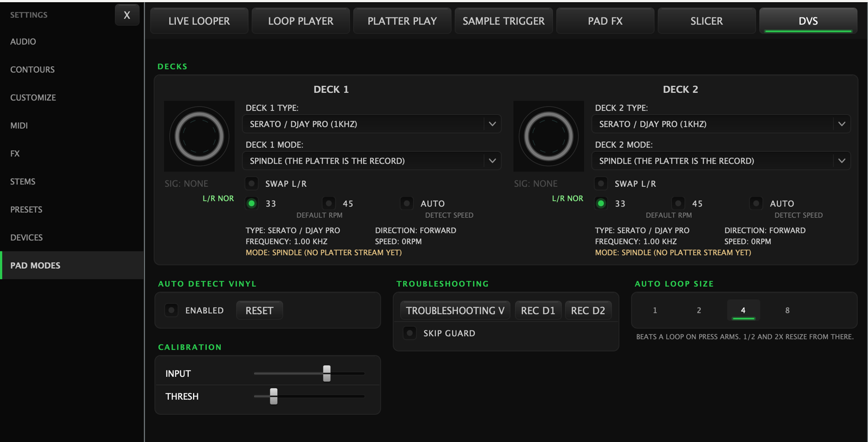Close settings with the X button
The image size is (868, 442).
pos(127,15)
